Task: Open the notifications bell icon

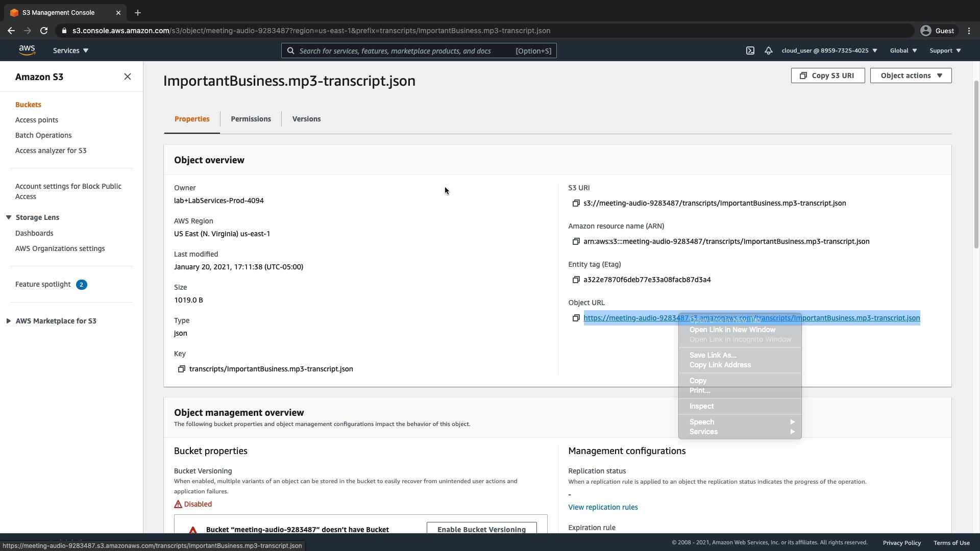Action: click(768, 51)
